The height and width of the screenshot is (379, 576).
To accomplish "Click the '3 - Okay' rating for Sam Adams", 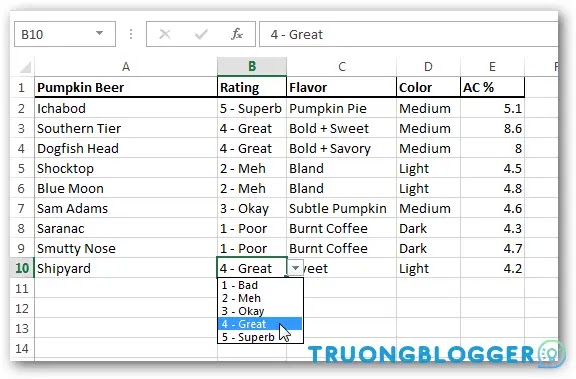I will (252, 208).
